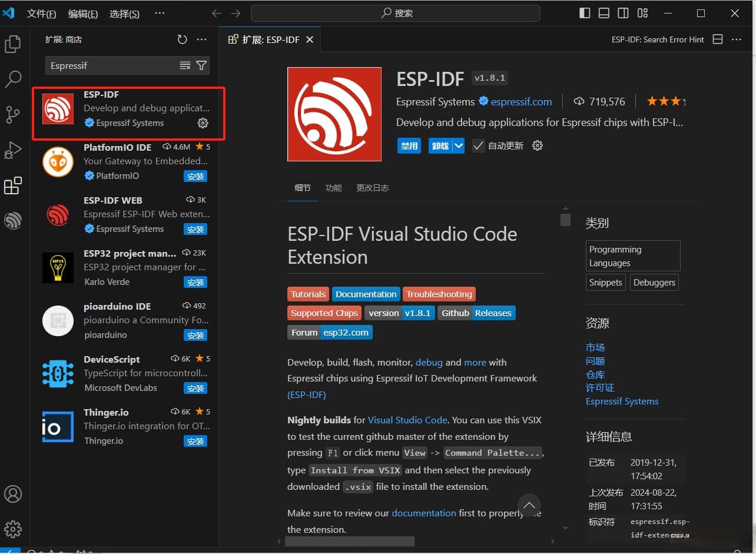
Task: Install PlatformIO IDE extension
Action: (195, 176)
